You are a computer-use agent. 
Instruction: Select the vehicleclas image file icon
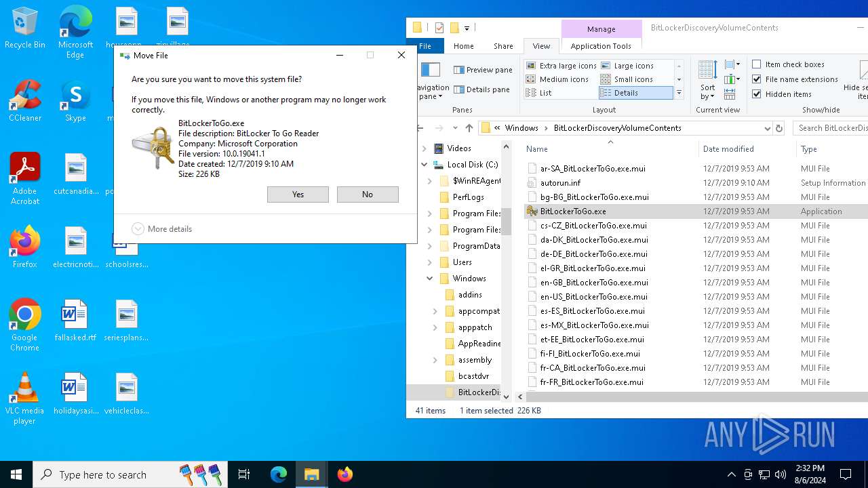tap(127, 394)
